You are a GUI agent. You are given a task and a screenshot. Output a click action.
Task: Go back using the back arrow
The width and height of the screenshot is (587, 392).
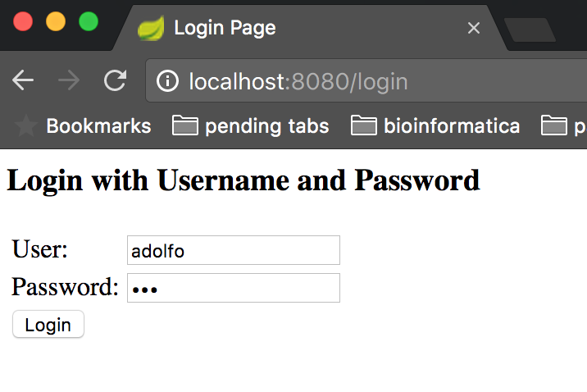pyautogui.click(x=22, y=80)
